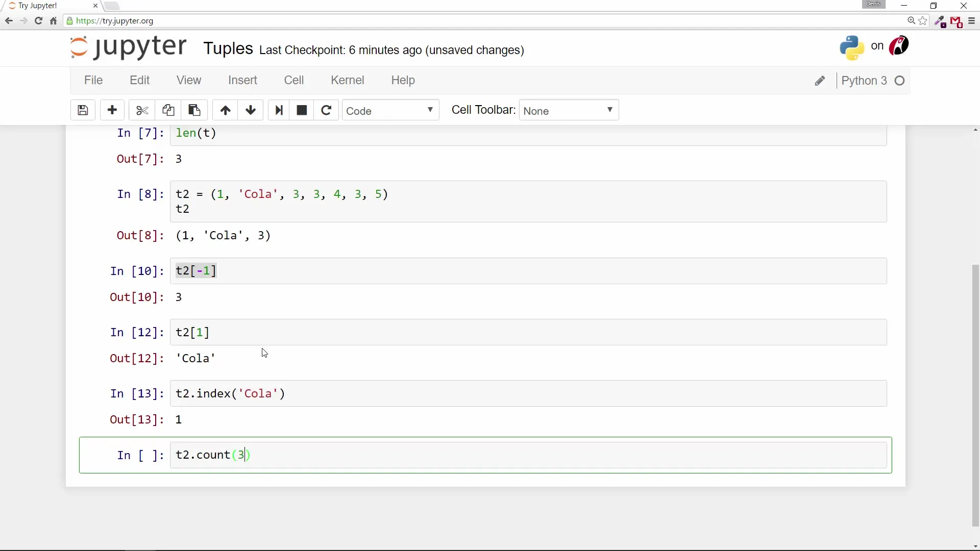Viewport: 980px width, 551px height.
Task: Click the Out[7] prompt label
Action: coord(141,159)
